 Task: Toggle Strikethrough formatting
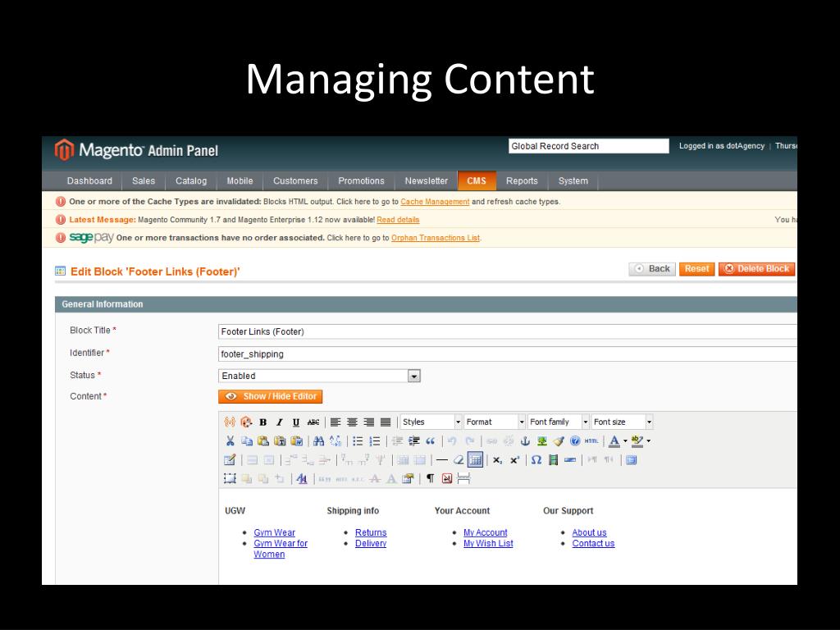point(313,422)
